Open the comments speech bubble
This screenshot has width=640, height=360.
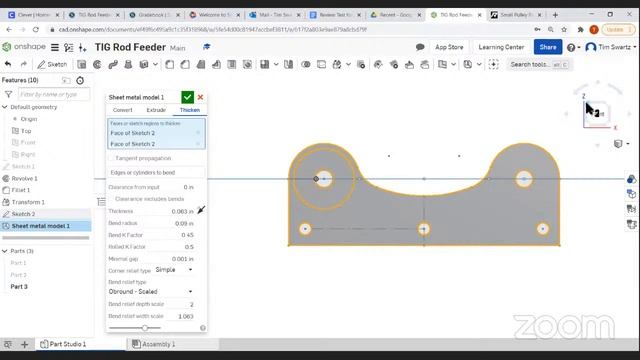coord(420,47)
